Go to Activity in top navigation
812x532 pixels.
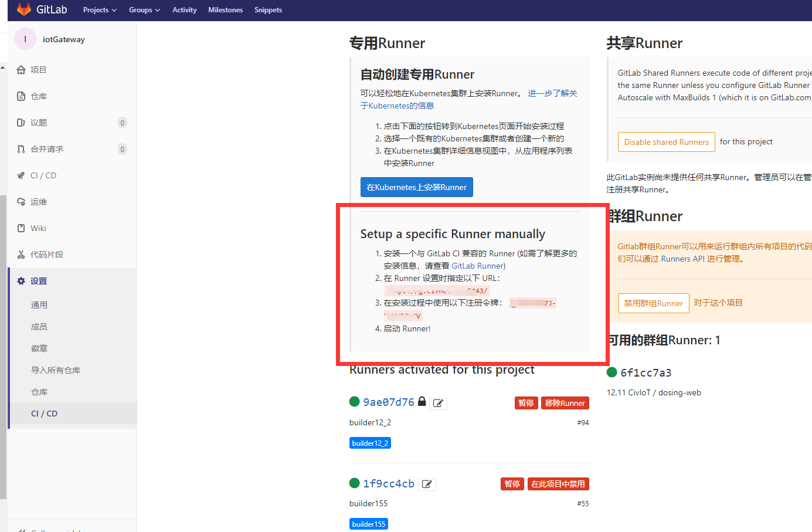click(184, 10)
